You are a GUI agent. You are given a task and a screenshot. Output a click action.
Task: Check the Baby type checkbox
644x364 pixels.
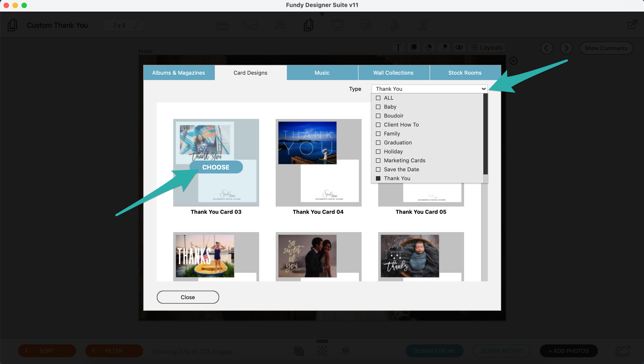(x=378, y=107)
